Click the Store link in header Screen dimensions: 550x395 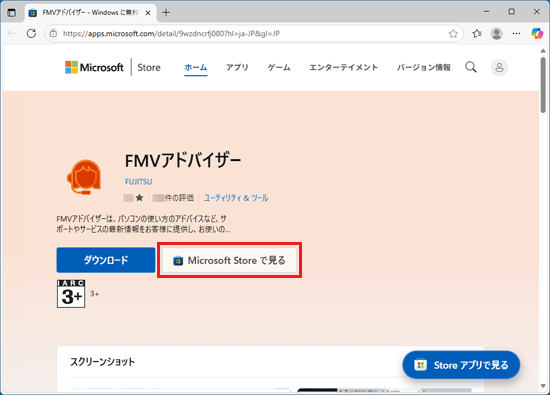(x=149, y=67)
